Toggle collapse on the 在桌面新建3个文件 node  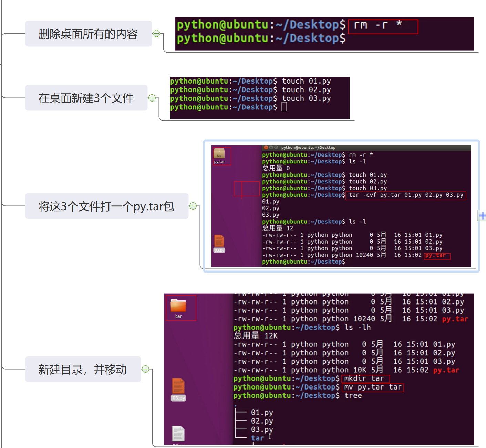[x=152, y=98]
